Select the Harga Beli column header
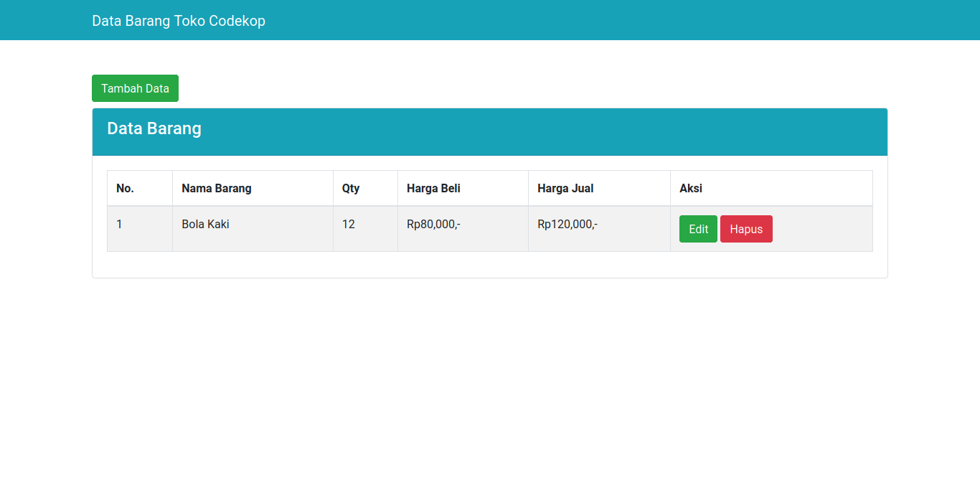The height and width of the screenshot is (498, 980). 433,188
